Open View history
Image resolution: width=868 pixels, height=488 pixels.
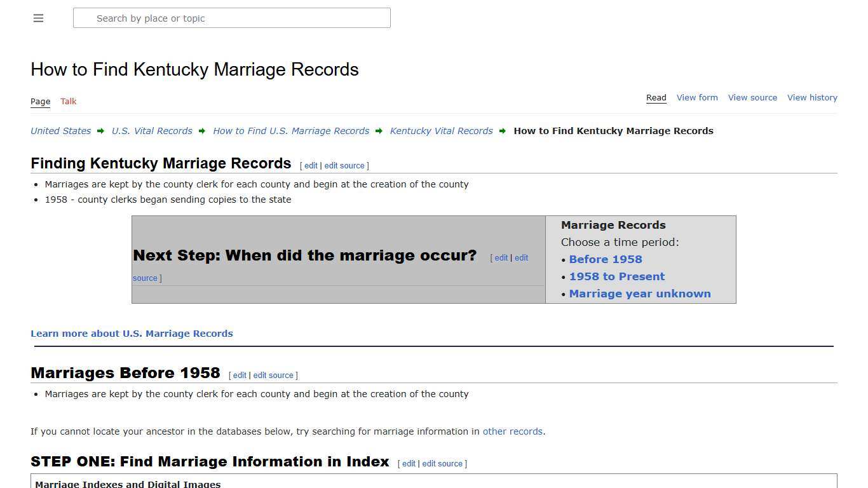click(x=812, y=97)
